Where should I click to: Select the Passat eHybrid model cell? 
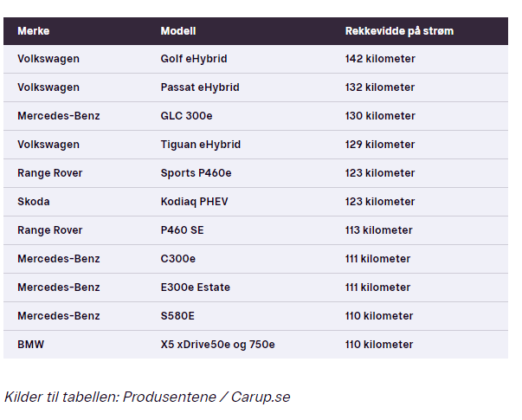coord(200,87)
